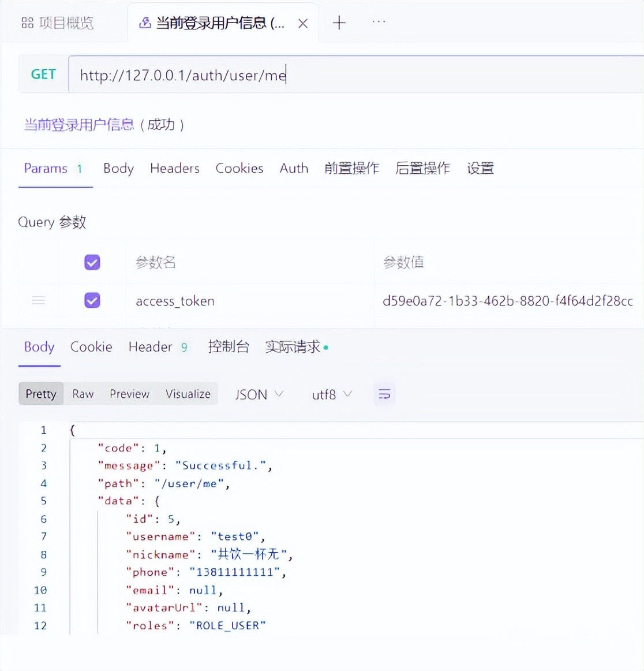Click the new tab plus icon

pyautogui.click(x=339, y=23)
